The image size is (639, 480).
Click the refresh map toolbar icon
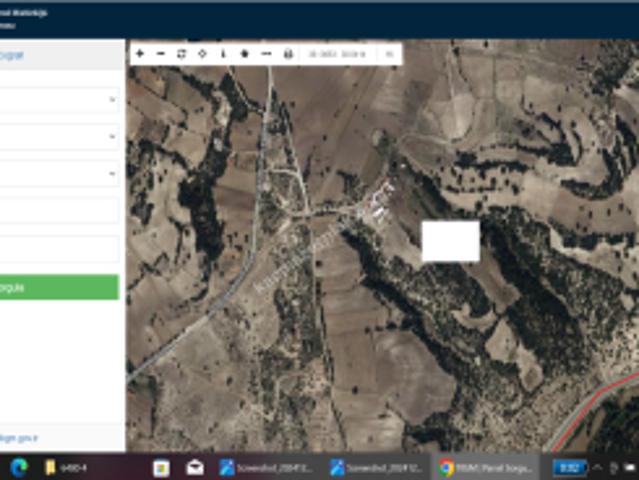click(x=181, y=53)
